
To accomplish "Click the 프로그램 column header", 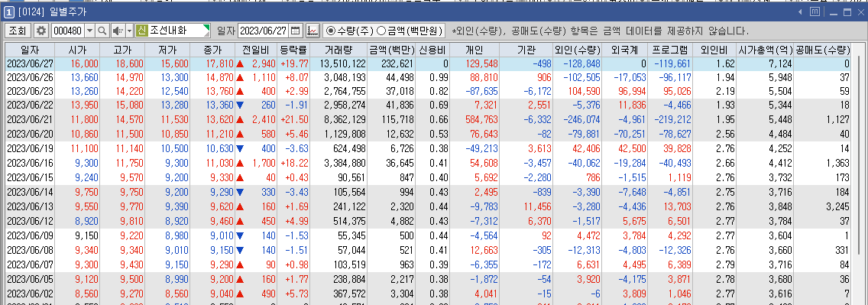I will tap(670, 49).
